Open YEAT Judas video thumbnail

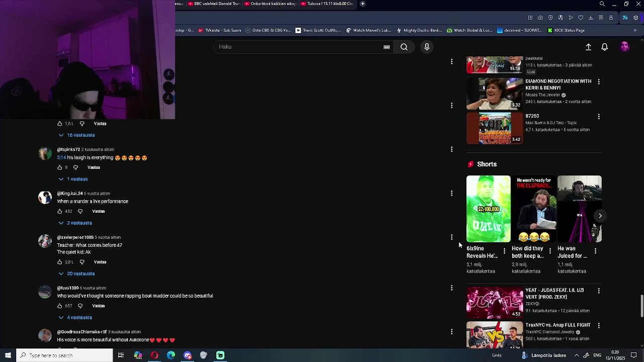tap(495, 303)
